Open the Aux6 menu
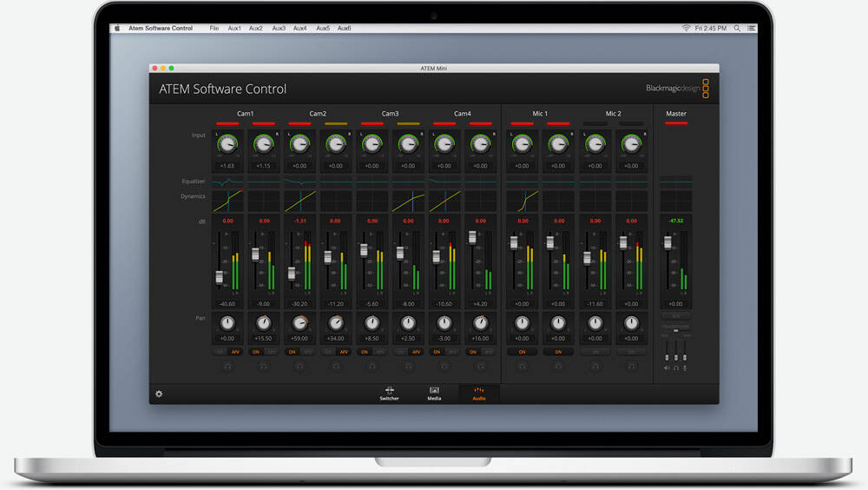Image resolution: width=868 pixels, height=490 pixels. point(345,29)
